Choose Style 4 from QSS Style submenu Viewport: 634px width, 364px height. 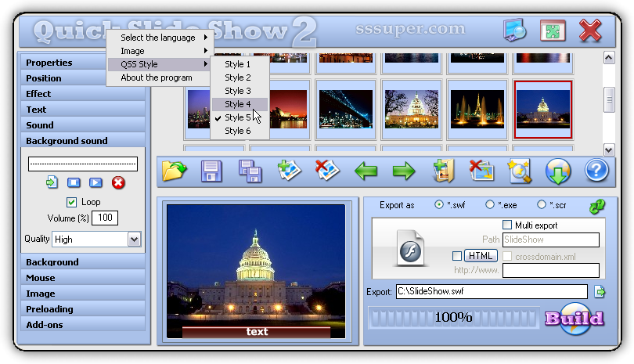(238, 104)
